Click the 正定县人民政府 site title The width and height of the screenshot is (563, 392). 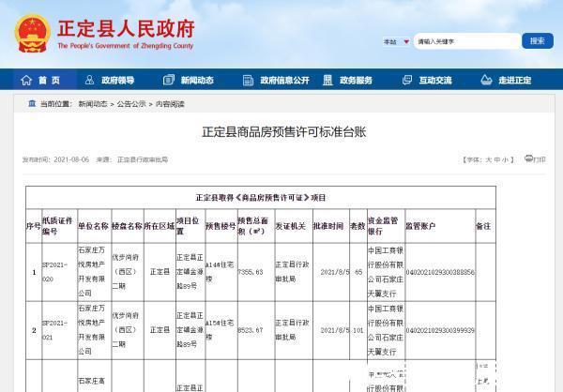[126, 28]
